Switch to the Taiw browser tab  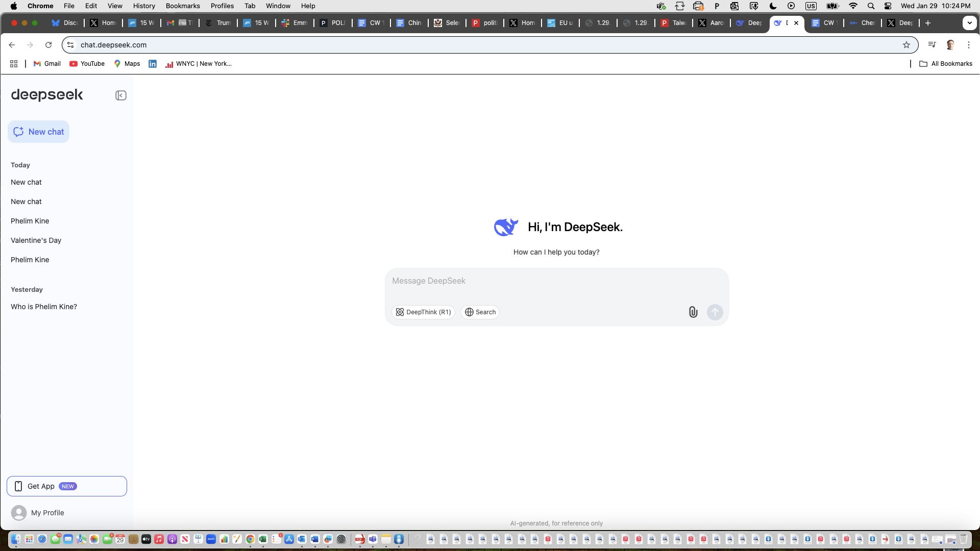tap(674, 23)
